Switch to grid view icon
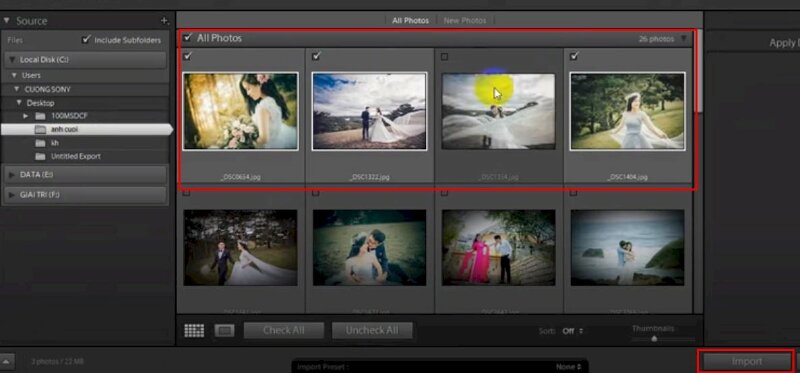 (194, 331)
